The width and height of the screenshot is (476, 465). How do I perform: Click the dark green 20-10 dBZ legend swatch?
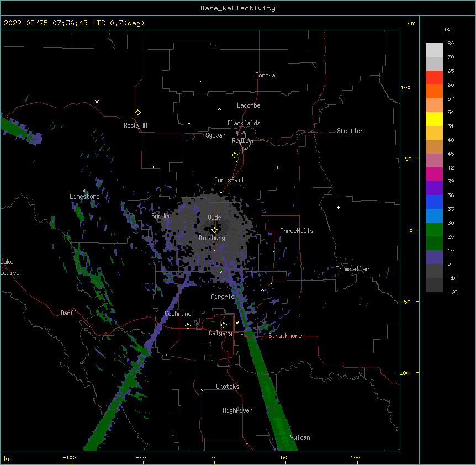pyautogui.click(x=434, y=244)
